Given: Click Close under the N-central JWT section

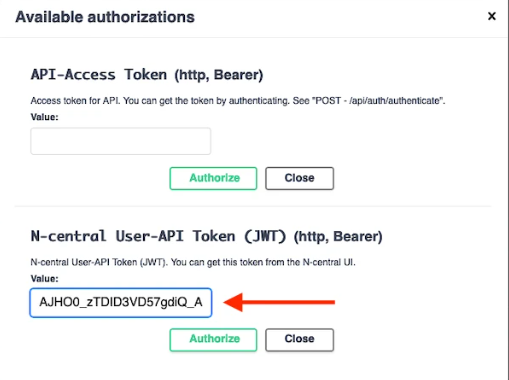Looking at the screenshot, I should click(x=299, y=340).
